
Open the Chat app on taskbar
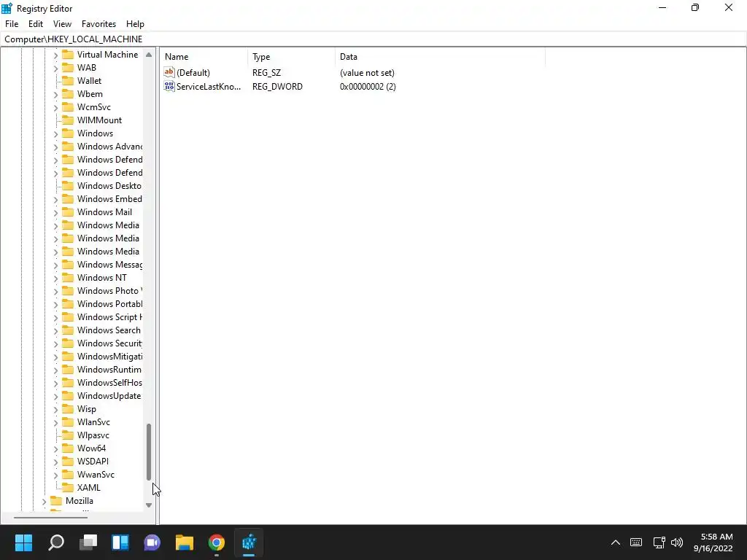coord(152,542)
